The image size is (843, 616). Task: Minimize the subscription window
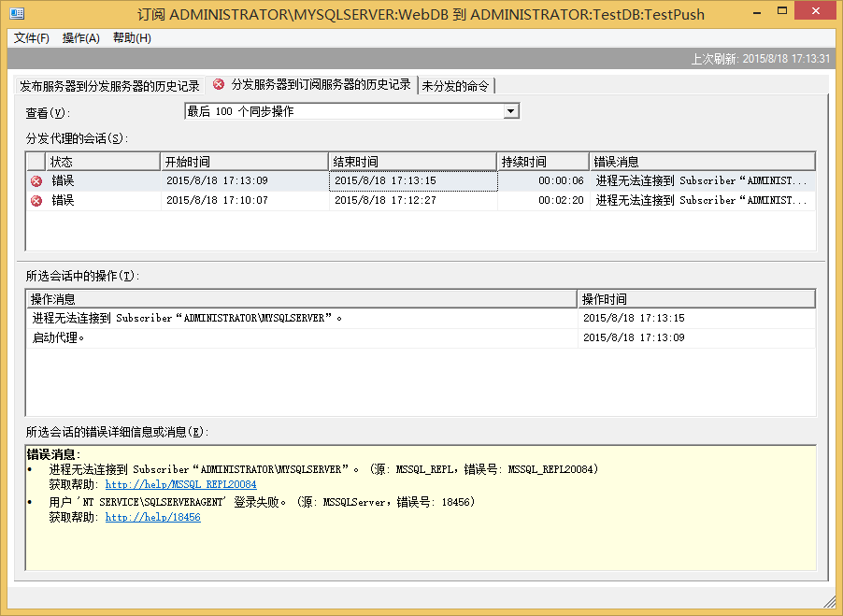pyautogui.click(x=757, y=11)
